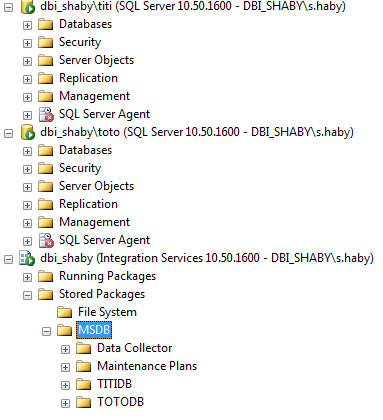This screenshot has height=420, width=383.
Task: Expand the Running Packages folder
Action: pos(27,278)
